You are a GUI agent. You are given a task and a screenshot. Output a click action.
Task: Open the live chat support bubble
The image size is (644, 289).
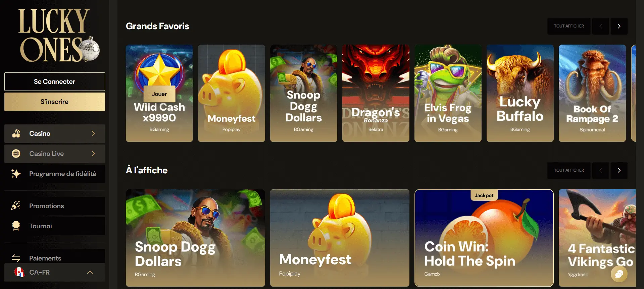tap(619, 274)
